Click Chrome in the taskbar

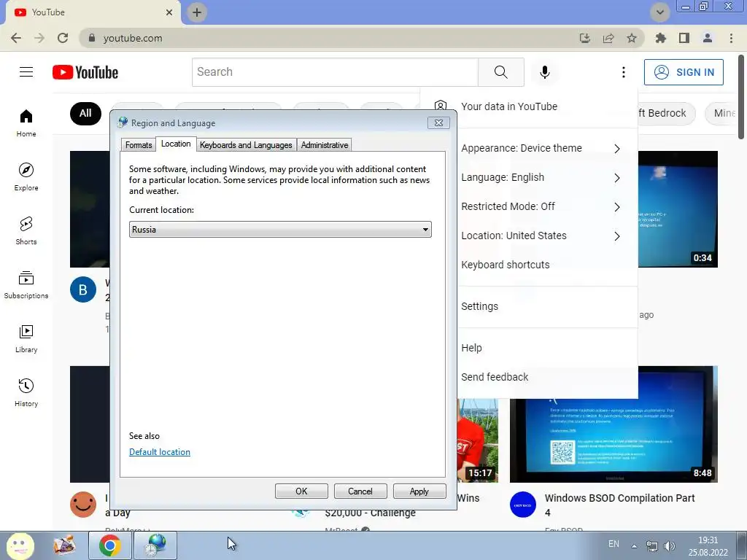(x=109, y=545)
